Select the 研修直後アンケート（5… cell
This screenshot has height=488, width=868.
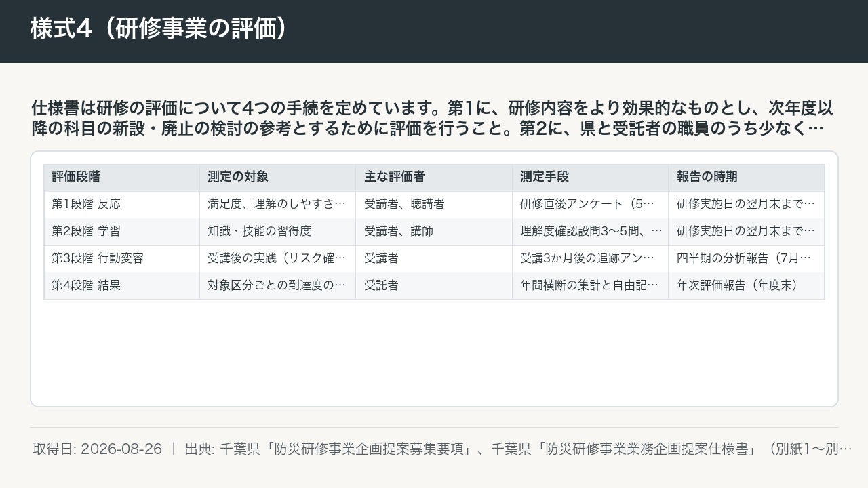(x=590, y=205)
